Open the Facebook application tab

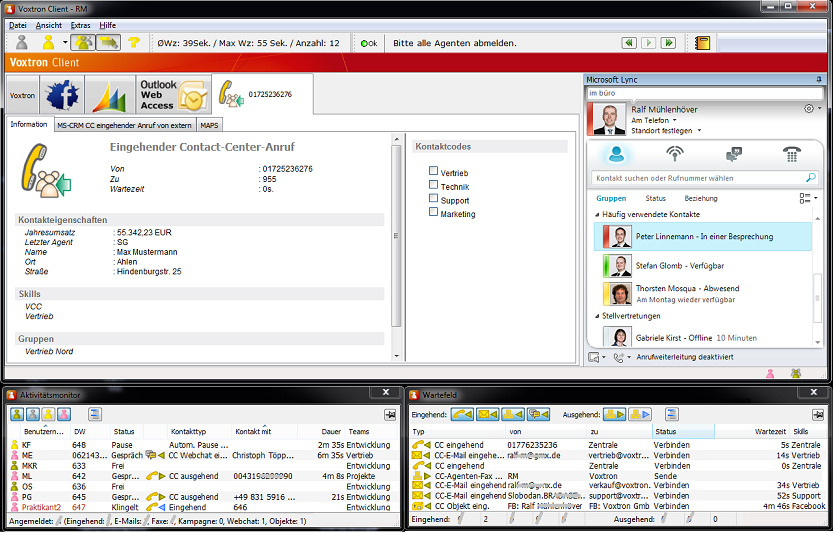(x=62, y=95)
